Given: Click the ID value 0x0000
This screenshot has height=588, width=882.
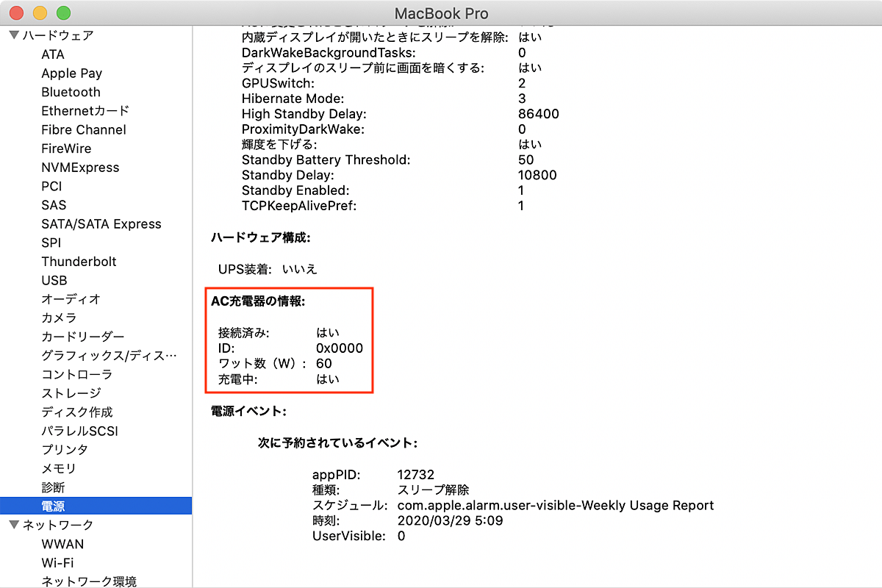Looking at the screenshot, I should [340, 348].
